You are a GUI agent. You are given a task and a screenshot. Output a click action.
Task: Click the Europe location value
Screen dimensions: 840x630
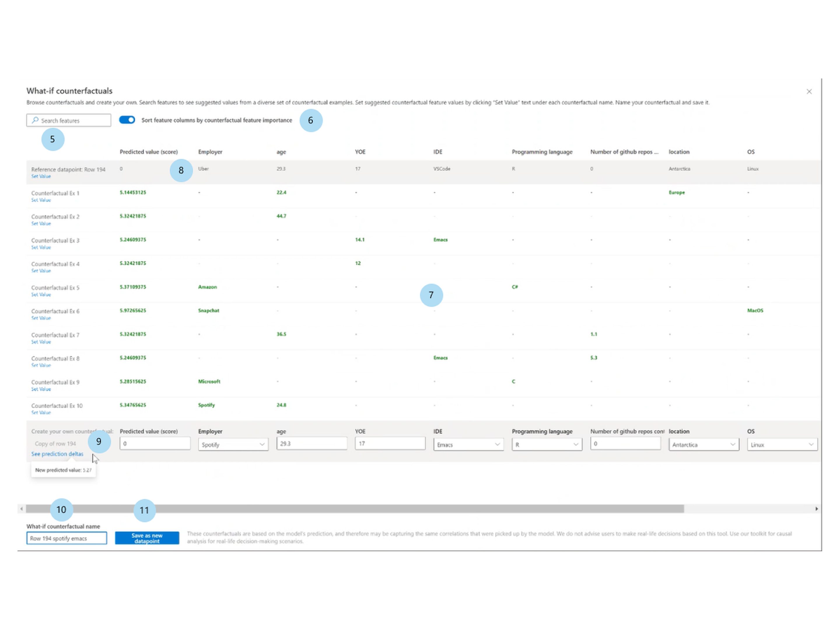pos(677,192)
